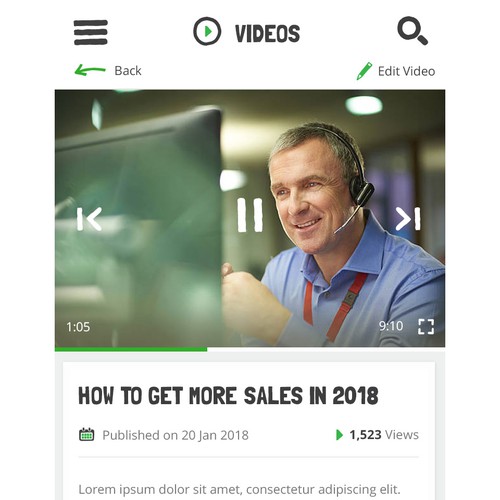Open the hamburger menu

91,32
